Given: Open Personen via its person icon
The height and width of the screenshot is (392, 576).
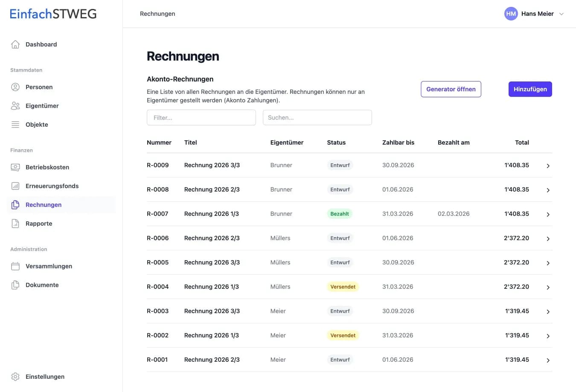Looking at the screenshot, I should [x=15, y=87].
